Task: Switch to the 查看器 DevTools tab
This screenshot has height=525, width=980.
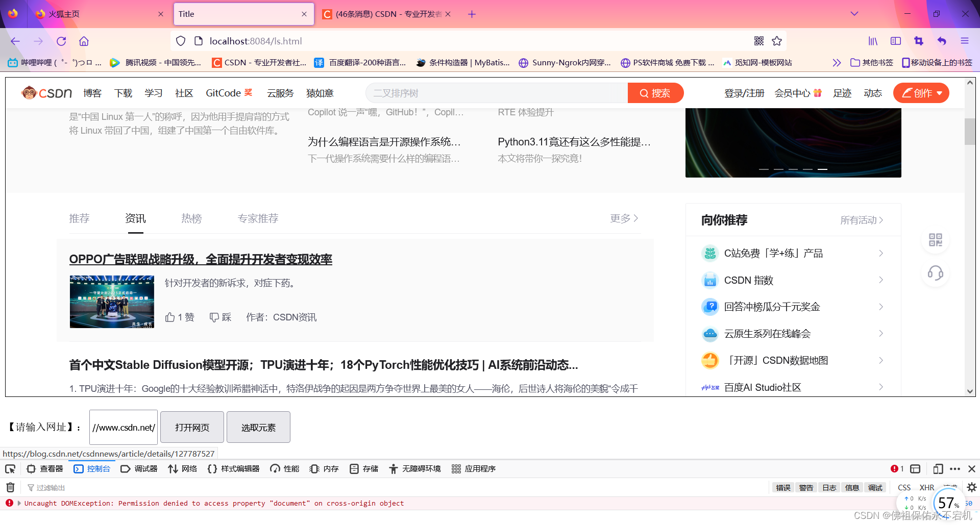Action: (x=45, y=469)
